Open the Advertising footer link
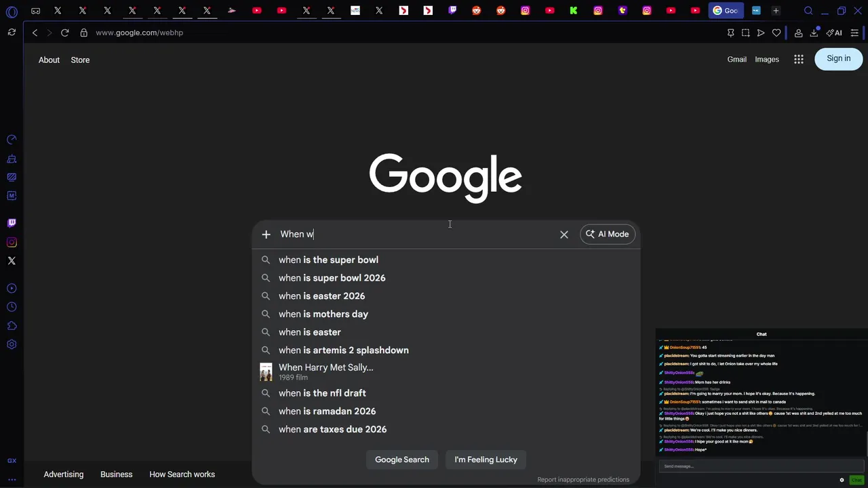This screenshot has width=868, height=488. [x=64, y=474]
